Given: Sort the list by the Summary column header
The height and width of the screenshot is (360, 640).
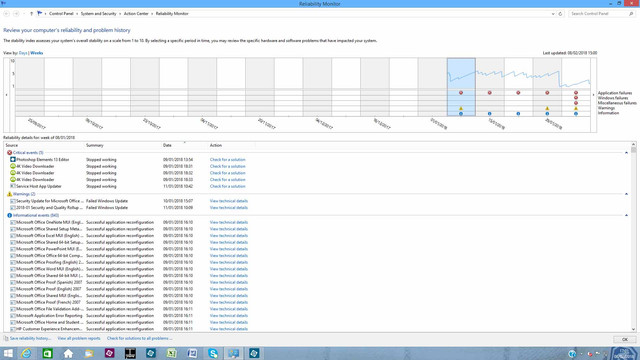Looking at the screenshot, I should pos(95,145).
